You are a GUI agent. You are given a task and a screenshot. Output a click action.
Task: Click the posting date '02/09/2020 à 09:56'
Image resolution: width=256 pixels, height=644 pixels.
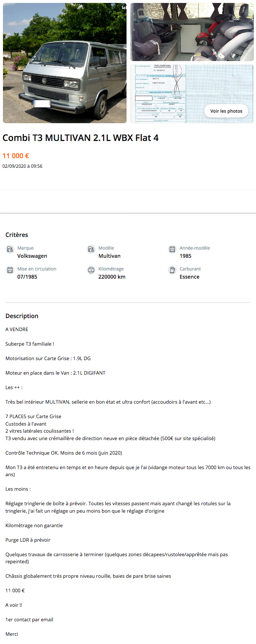[x=22, y=166]
